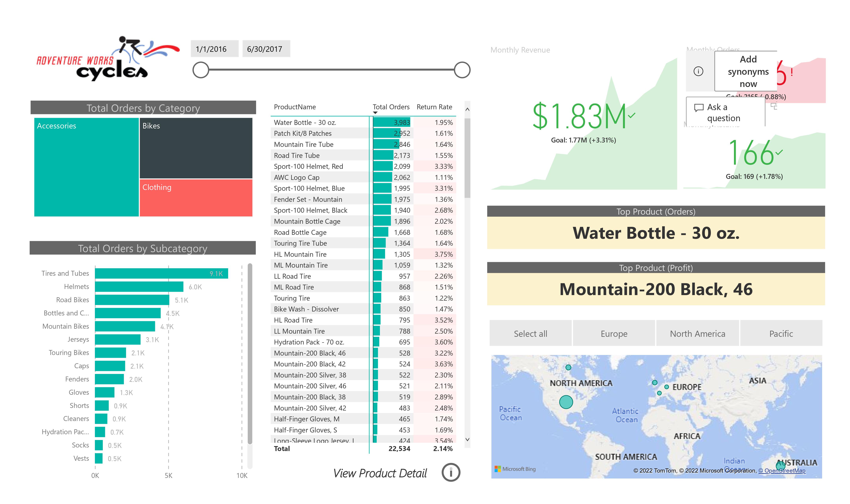850x504 pixels.
Task: Select the Accessories tile in the treemap
Action: (x=87, y=166)
